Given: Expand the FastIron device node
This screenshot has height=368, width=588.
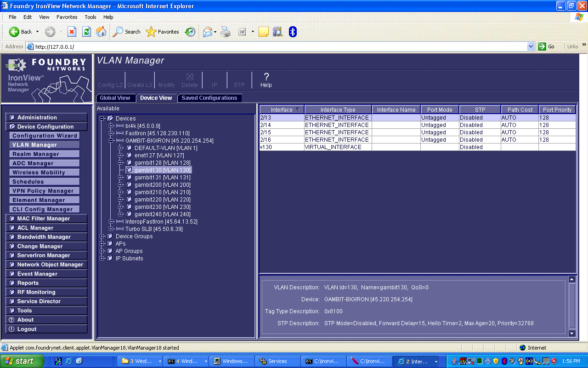Looking at the screenshot, I should (x=111, y=133).
